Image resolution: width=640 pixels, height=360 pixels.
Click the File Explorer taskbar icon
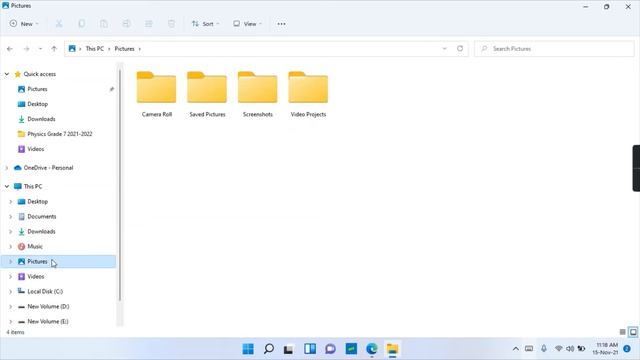392,349
